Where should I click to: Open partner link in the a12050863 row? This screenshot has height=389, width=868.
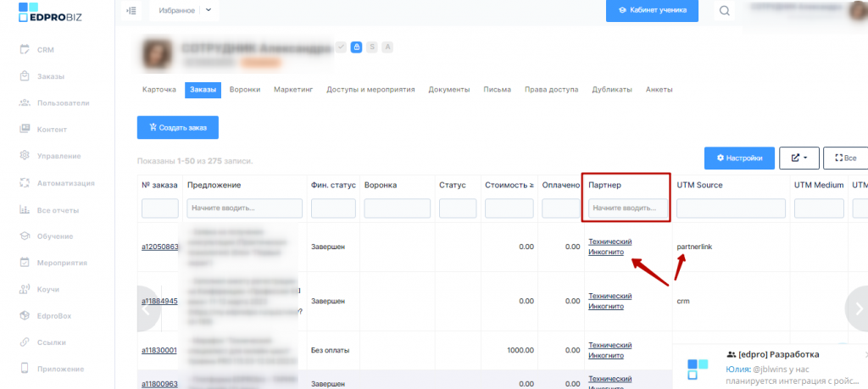[x=609, y=247]
